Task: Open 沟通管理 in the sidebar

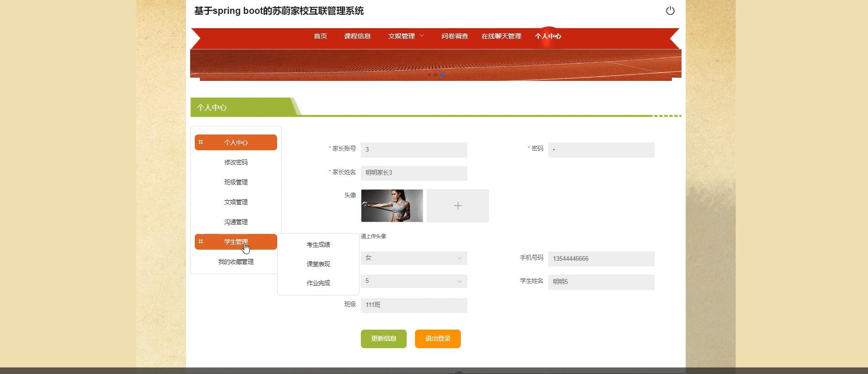Action: (236, 222)
